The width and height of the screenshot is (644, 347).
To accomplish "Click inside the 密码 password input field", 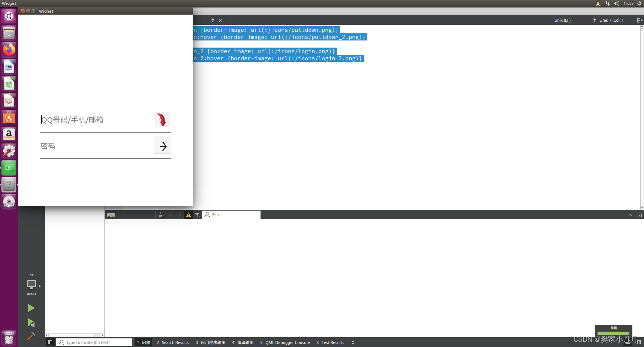I will pyautogui.click(x=94, y=146).
